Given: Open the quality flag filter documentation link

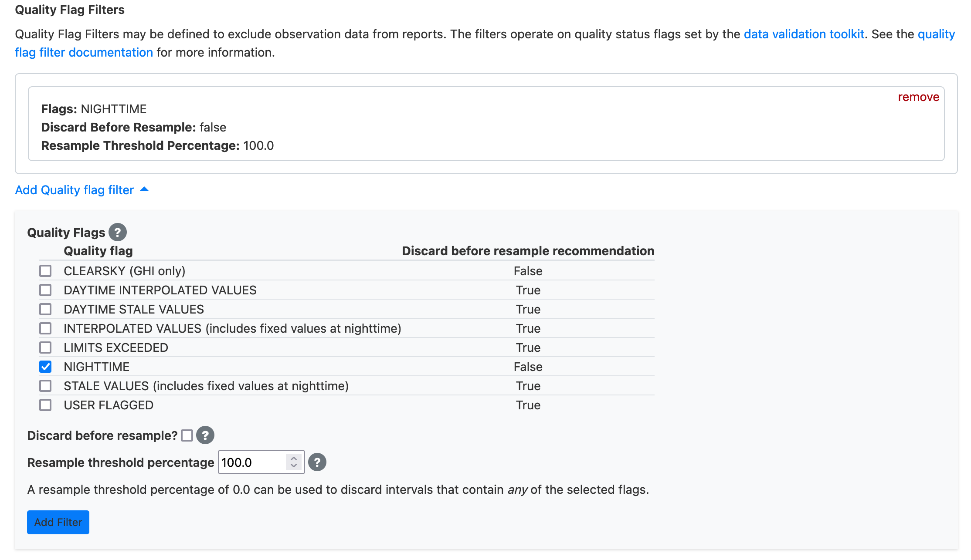Looking at the screenshot, I should pyautogui.click(x=84, y=52).
